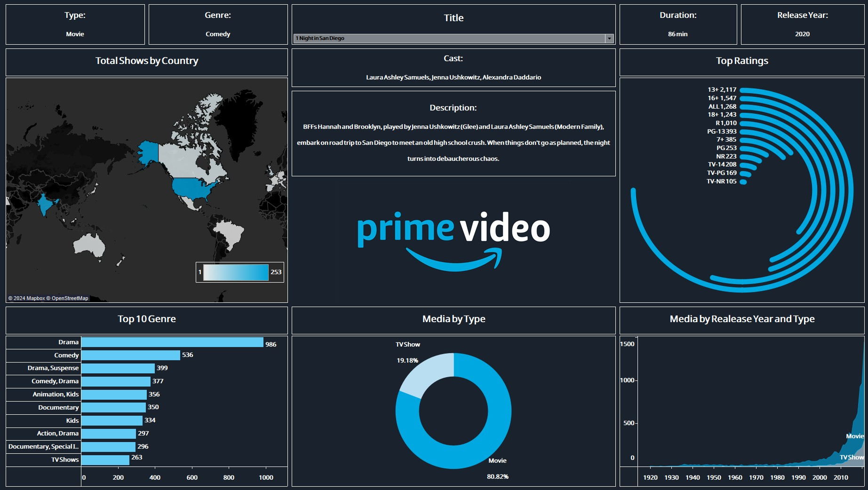Click the 2010 tick on year axis
Image resolution: width=868 pixels, height=490 pixels.
pyautogui.click(x=841, y=478)
